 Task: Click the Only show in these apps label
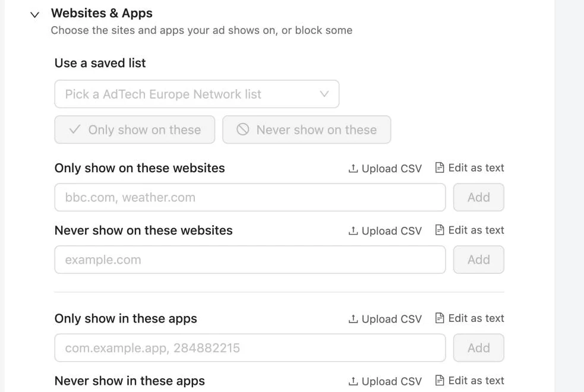(126, 319)
